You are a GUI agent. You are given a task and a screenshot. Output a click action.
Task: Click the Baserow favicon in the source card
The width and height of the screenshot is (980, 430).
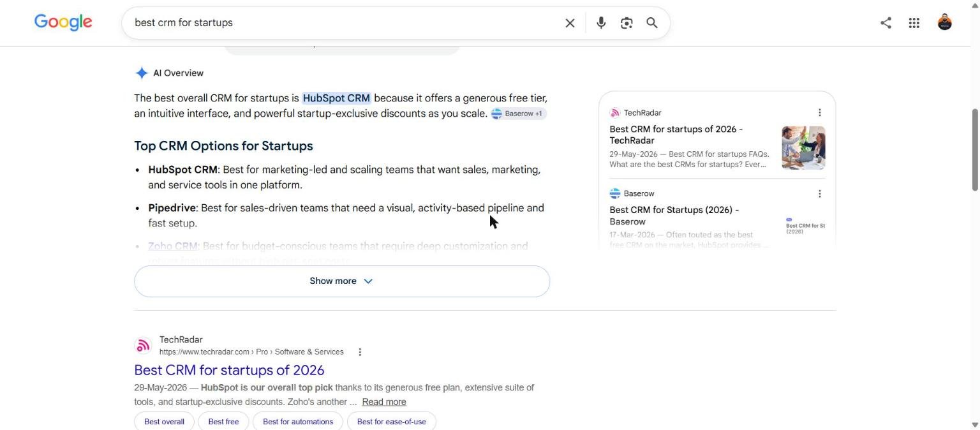[615, 194]
